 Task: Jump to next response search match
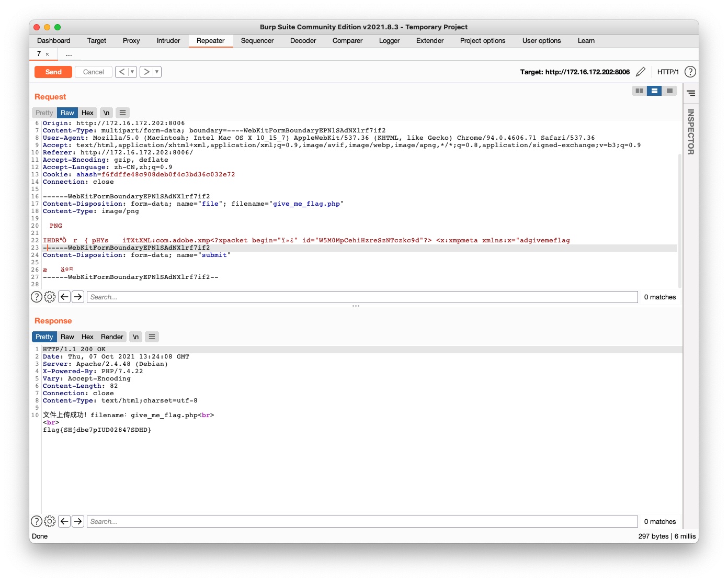click(x=78, y=521)
